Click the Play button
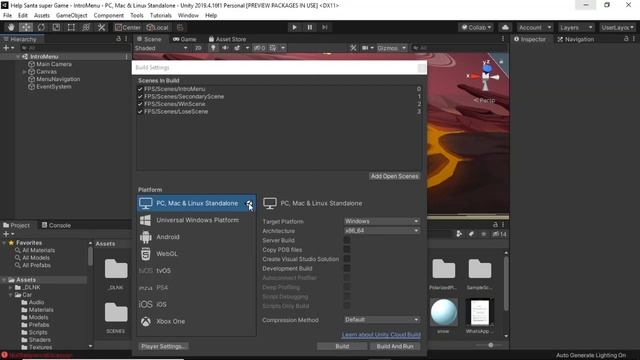The height and width of the screenshot is (360, 640). 294,27
